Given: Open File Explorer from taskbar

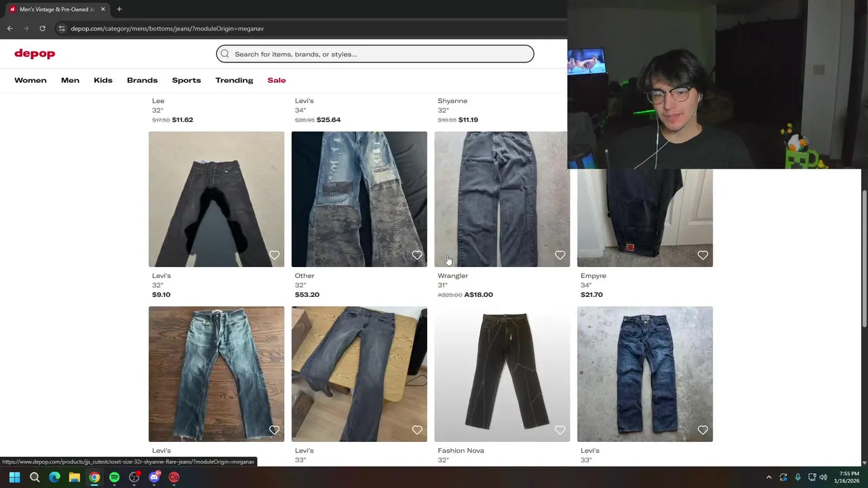Looking at the screenshot, I should pos(75,477).
